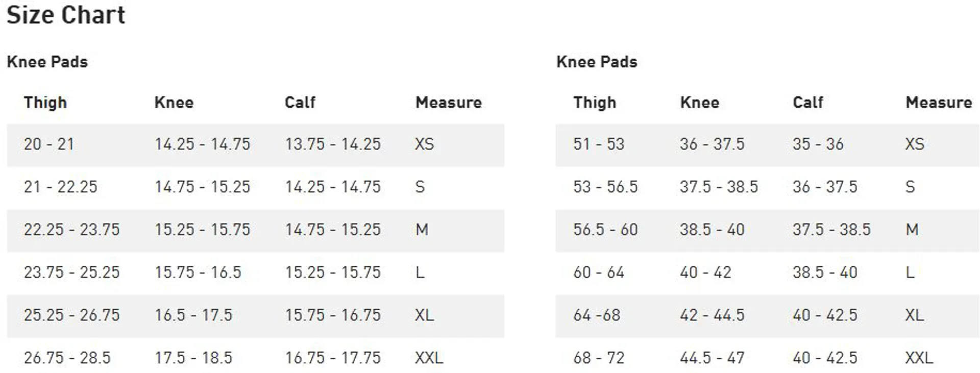The width and height of the screenshot is (980, 373).
Task: Select the 42 - 44.5 knee cell
Action: (x=712, y=315)
